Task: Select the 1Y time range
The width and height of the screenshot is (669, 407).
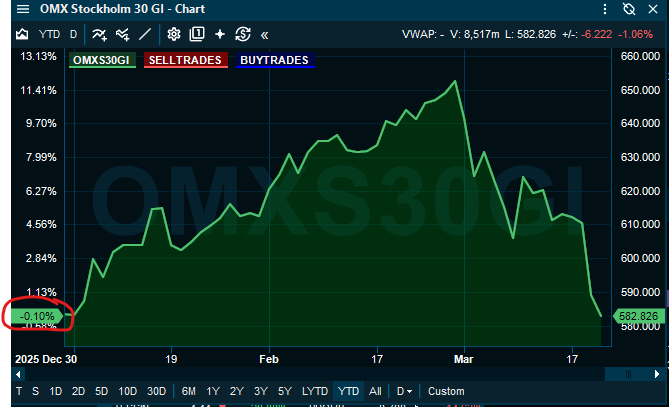Action: point(213,391)
